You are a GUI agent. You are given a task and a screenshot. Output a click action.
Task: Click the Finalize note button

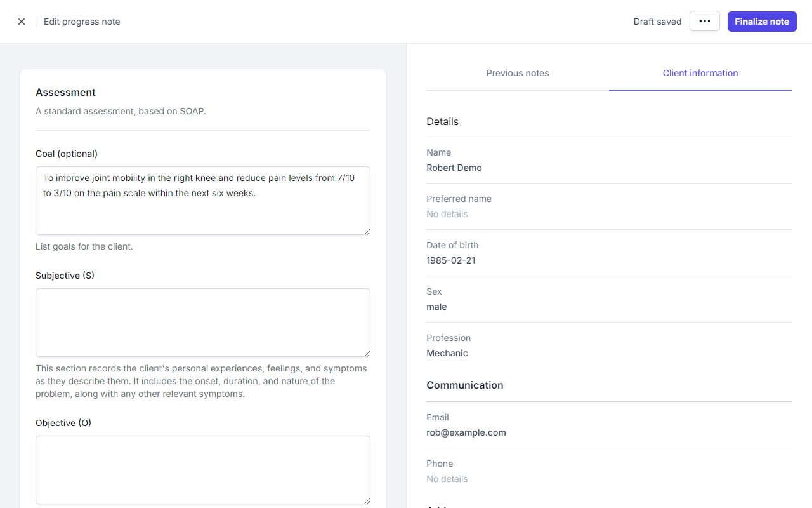pyautogui.click(x=761, y=22)
